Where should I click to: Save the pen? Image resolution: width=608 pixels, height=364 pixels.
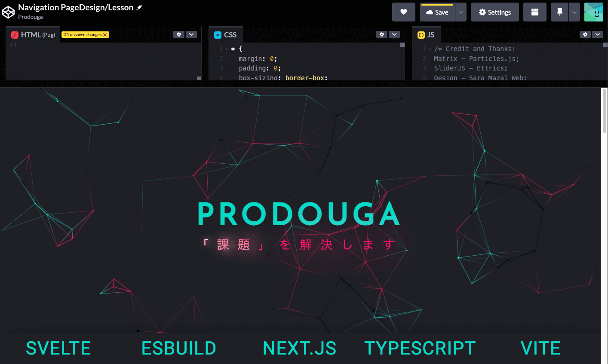[437, 12]
